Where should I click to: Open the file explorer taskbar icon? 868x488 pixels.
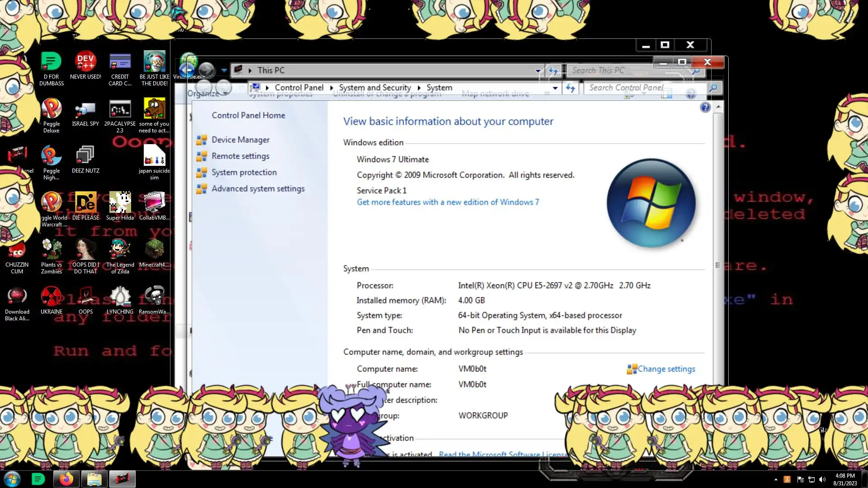(x=94, y=479)
